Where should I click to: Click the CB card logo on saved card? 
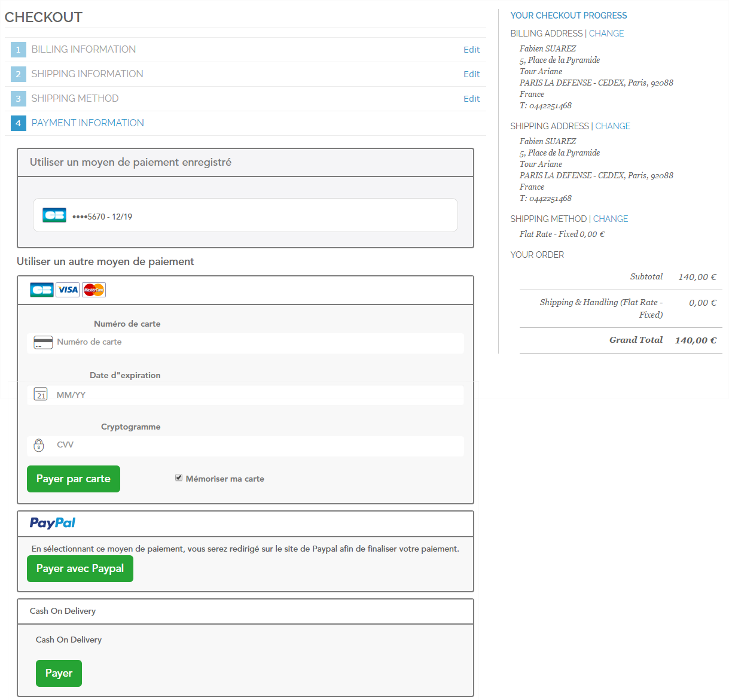(54, 215)
